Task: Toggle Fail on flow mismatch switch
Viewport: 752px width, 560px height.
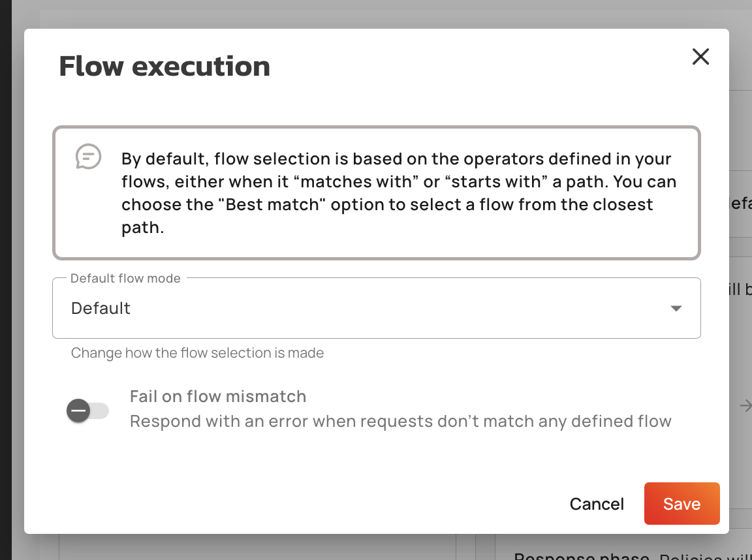Action: point(87,411)
